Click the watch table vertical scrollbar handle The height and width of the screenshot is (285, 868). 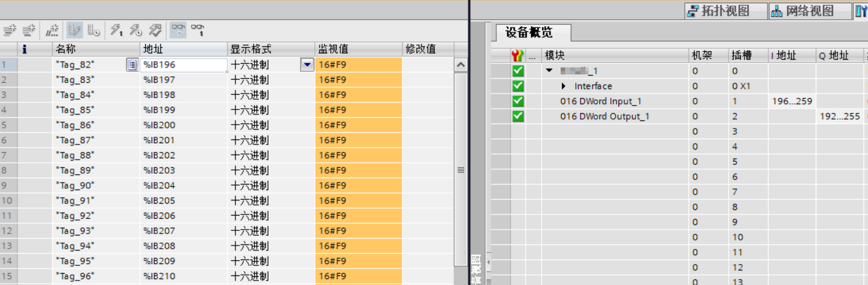pos(461,170)
